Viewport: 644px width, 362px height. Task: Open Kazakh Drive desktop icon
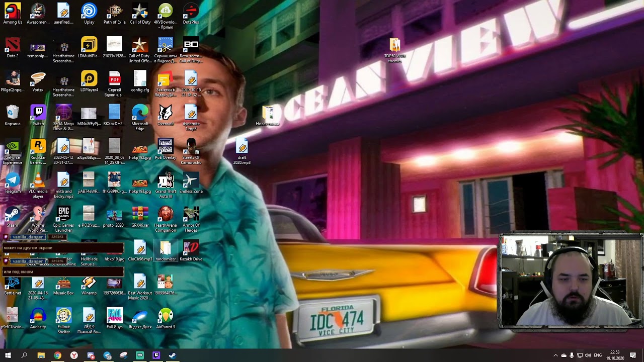(x=191, y=250)
